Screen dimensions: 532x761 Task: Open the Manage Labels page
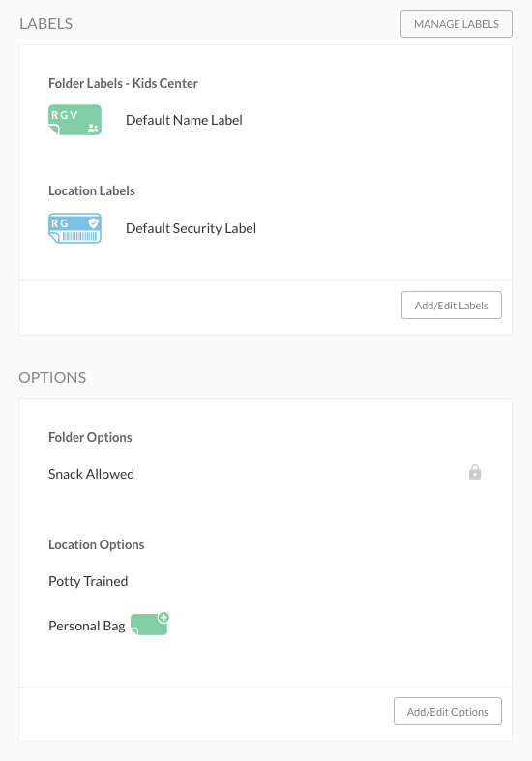[457, 24]
